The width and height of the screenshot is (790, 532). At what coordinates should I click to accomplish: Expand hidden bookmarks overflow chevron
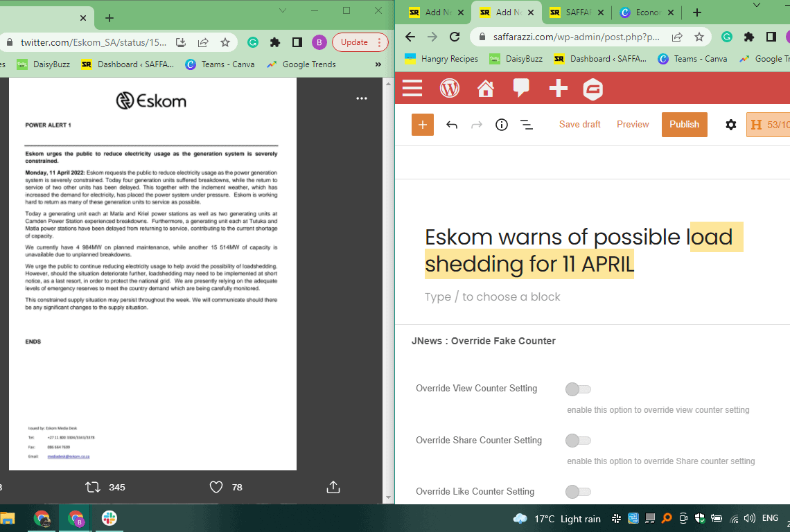click(x=378, y=64)
